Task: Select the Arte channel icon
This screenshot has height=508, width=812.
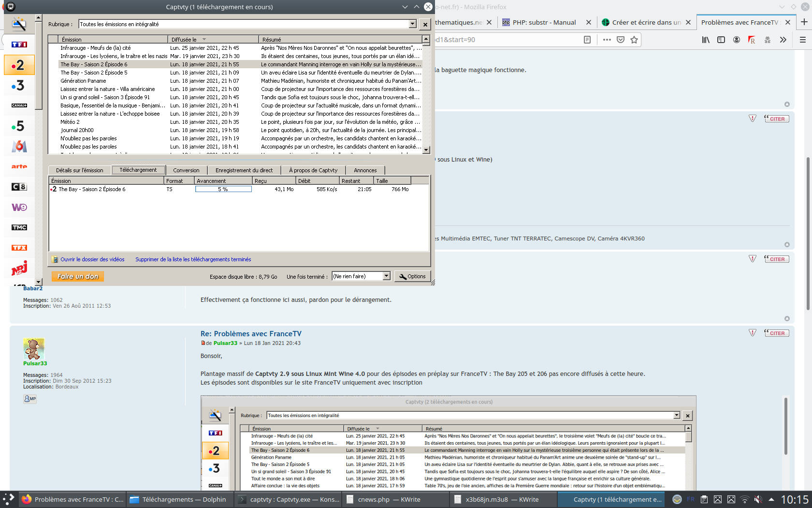Action: [19, 166]
